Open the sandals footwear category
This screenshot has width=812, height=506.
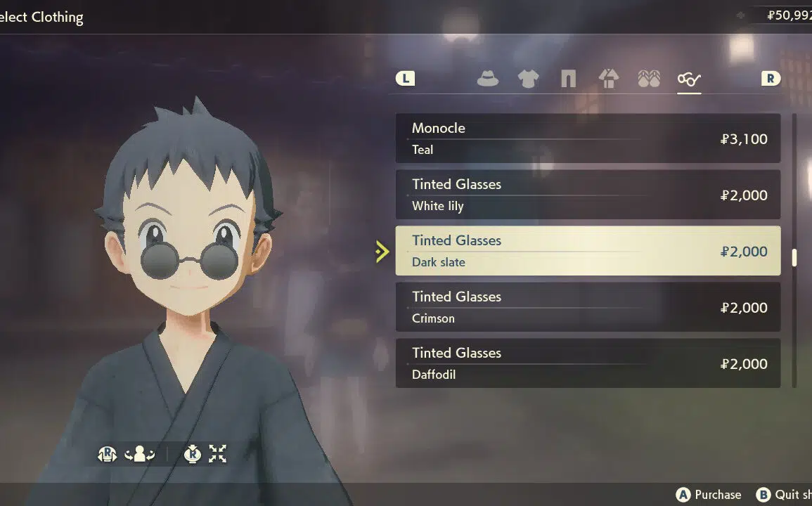tap(649, 79)
